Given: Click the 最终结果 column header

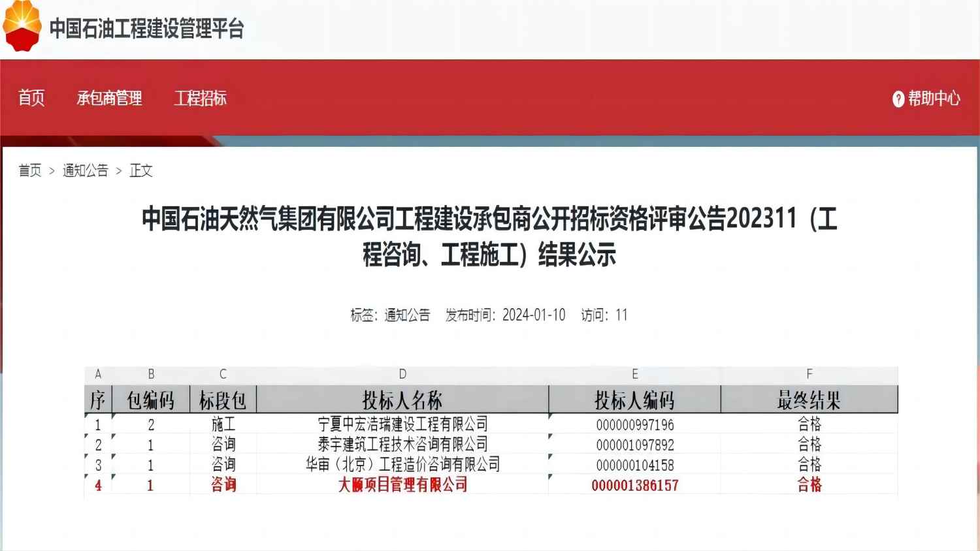Looking at the screenshot, I should (809, 400).
